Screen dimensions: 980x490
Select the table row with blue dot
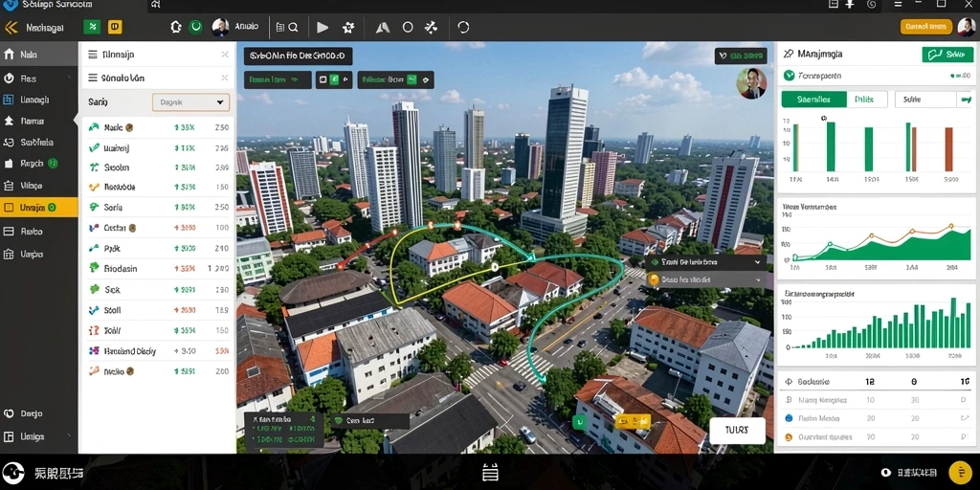coord(877,418)
